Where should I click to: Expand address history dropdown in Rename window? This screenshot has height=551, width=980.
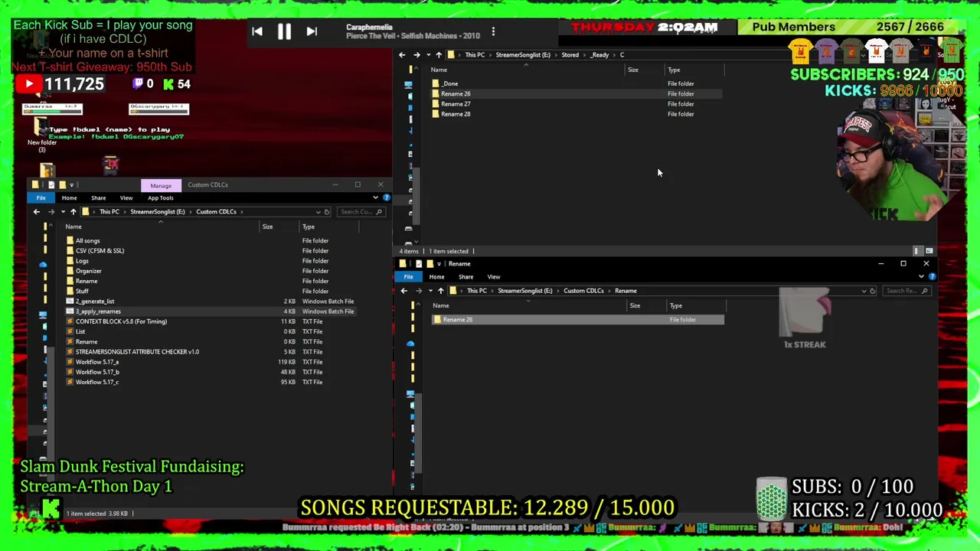tap(864, 291)
